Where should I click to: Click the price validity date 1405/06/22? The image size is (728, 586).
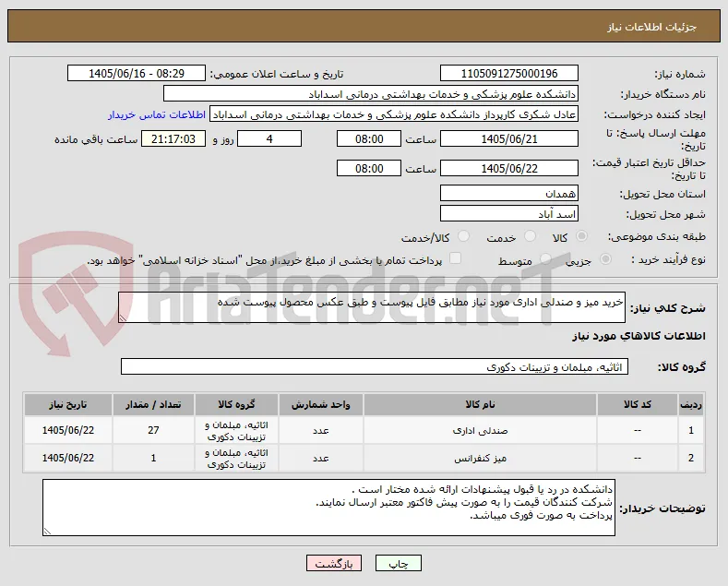click(x=509, y=168)
